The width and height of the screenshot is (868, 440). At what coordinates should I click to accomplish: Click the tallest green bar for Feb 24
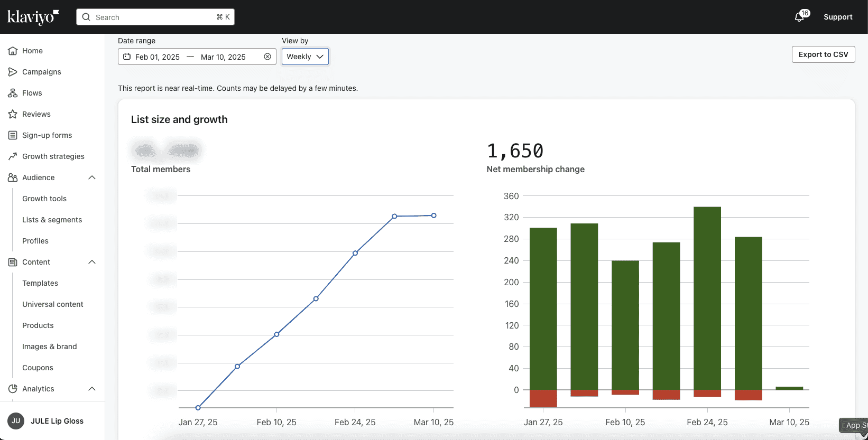coord(707,298)
